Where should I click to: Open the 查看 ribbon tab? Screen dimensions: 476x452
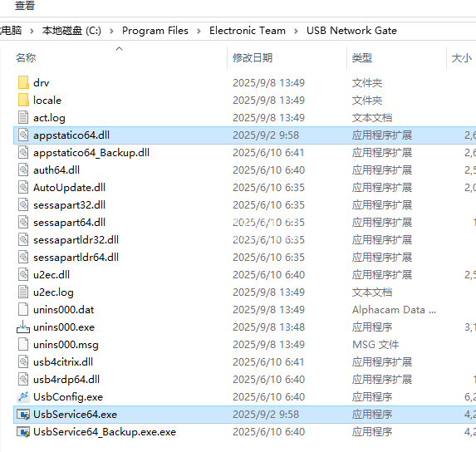pos(25,6)
